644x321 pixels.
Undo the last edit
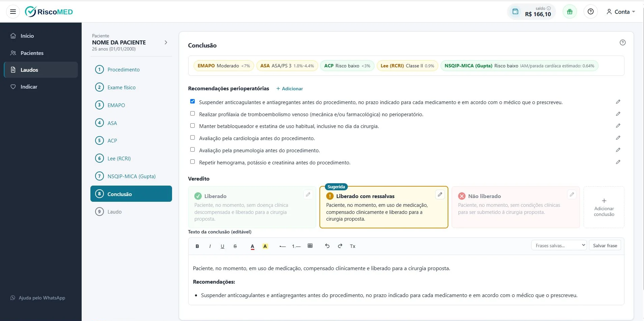point(327,246)
